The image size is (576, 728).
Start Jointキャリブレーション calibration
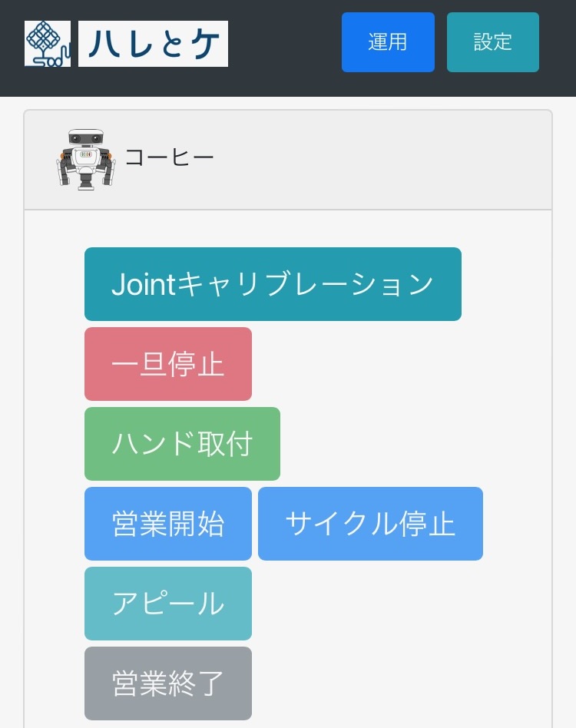273,284
